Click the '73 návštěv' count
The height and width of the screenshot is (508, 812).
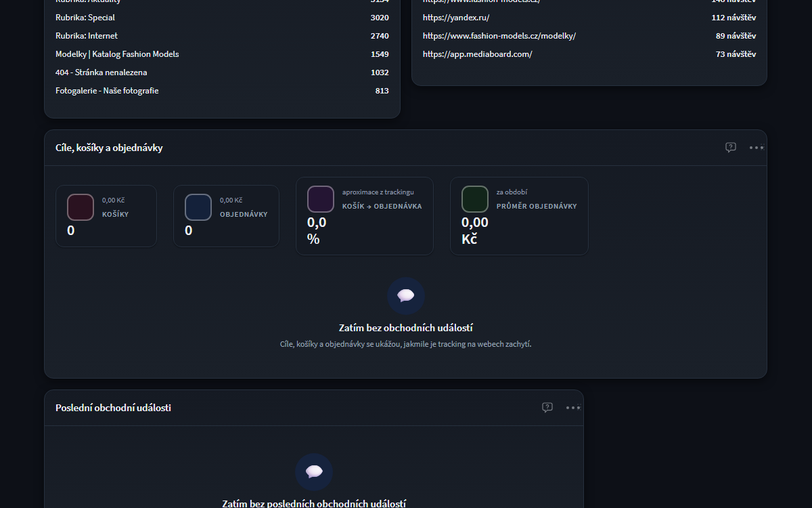coord(736,54)
